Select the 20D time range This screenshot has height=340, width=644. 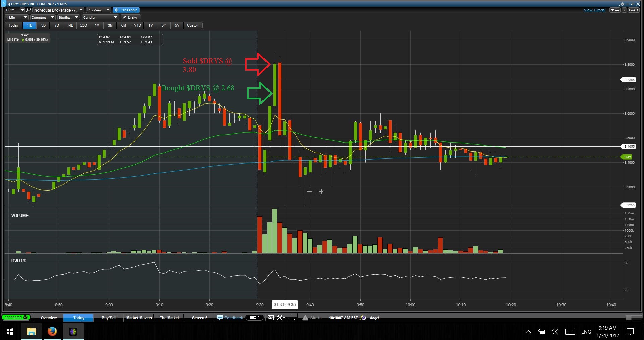(x=84, y=25)
